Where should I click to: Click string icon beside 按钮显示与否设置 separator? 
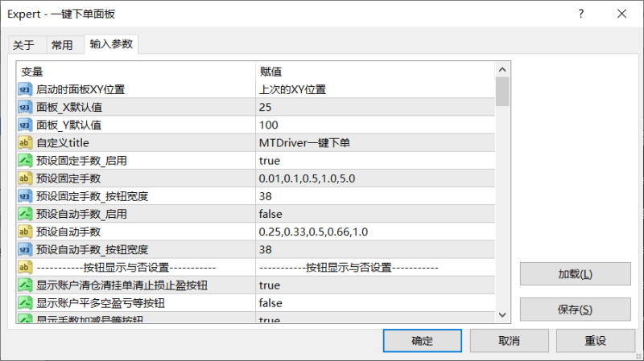point(25,268)
